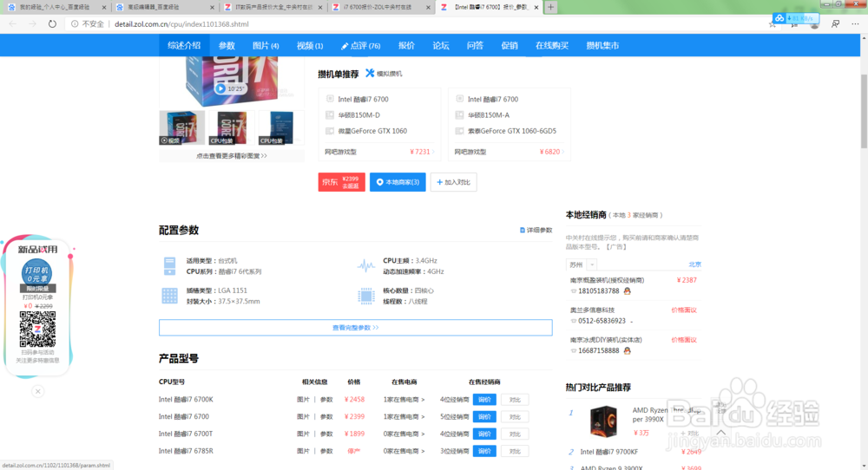Click 询价 for Intel 酷睿i7 6700

(484, 416)
